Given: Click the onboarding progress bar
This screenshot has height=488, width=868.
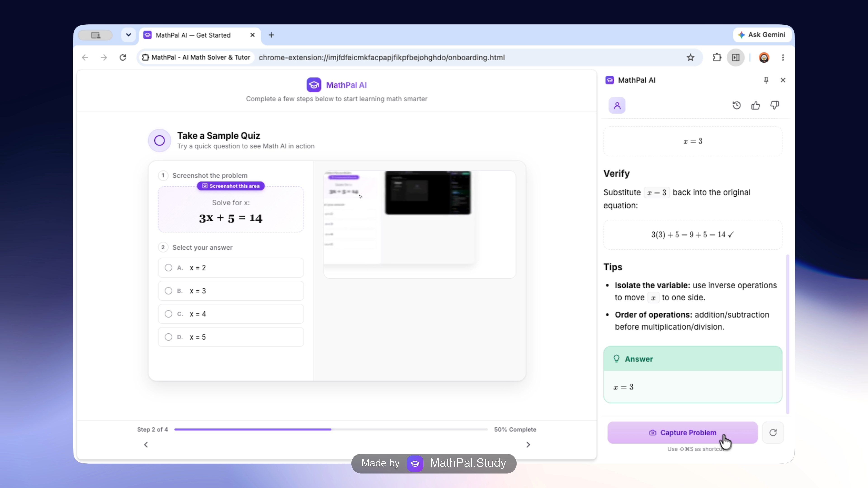Looking at the screenshot, I should [331, 429].
